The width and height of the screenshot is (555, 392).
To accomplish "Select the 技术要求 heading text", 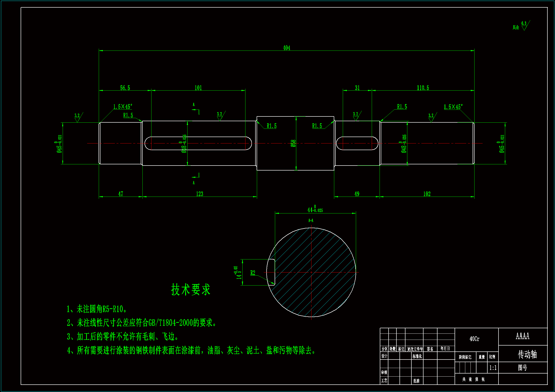I will pos(191,290).
